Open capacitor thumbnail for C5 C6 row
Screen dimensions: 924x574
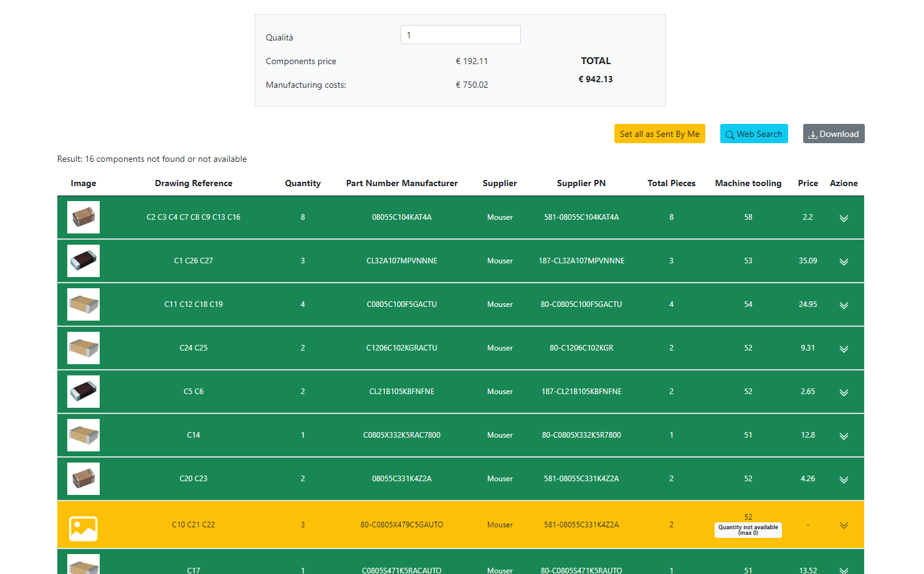(83, 392)
